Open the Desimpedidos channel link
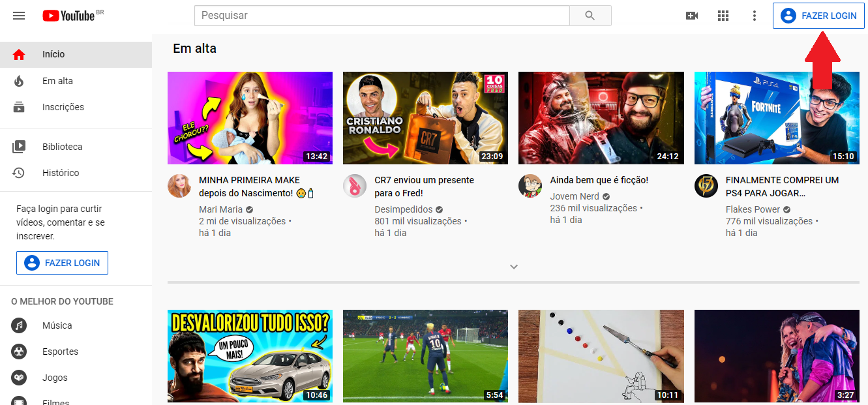 point(403,209)
